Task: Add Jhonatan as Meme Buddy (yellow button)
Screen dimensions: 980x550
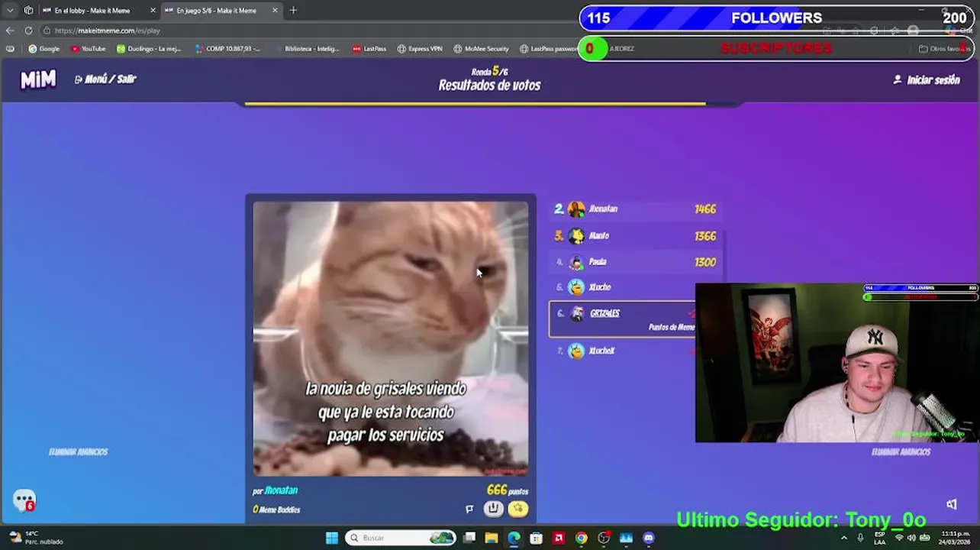Action: click(518, 509)
